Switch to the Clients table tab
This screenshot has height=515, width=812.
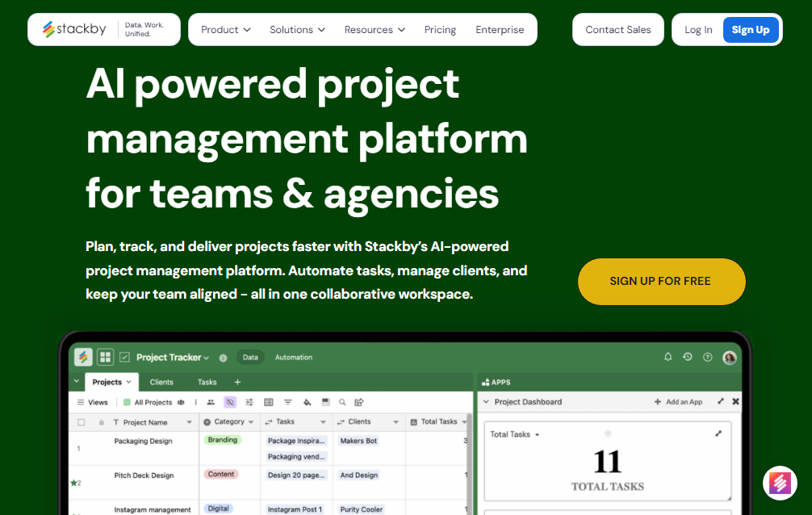pyautogui.click(x=161, y=382)
